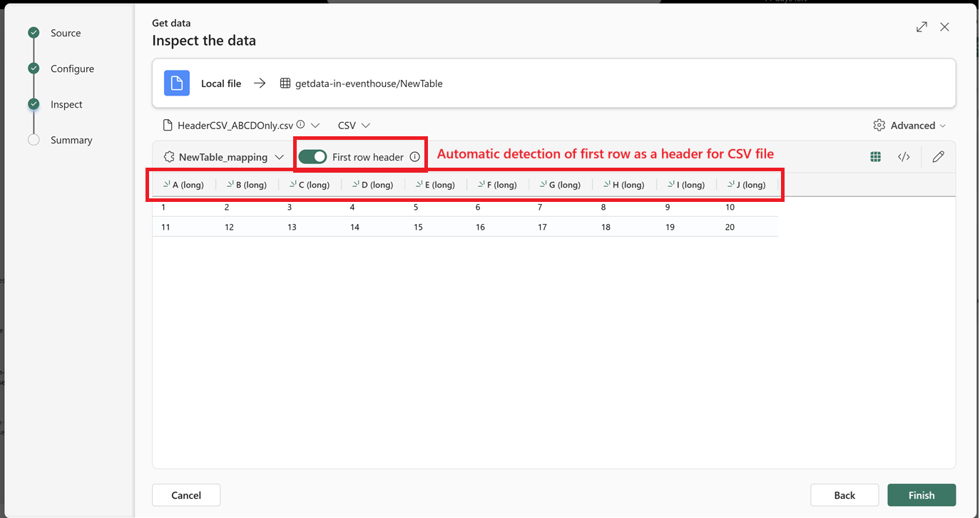Click the table view grid icon
980x518 pixels.
875,157
